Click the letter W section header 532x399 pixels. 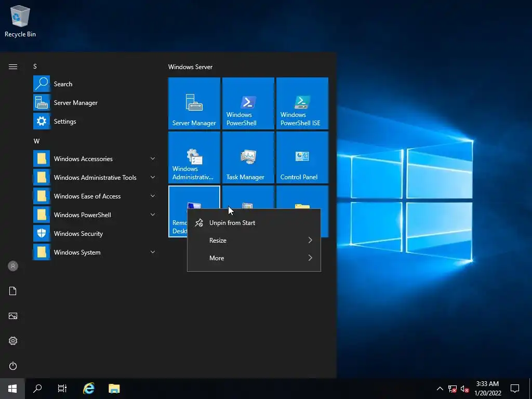36,141
